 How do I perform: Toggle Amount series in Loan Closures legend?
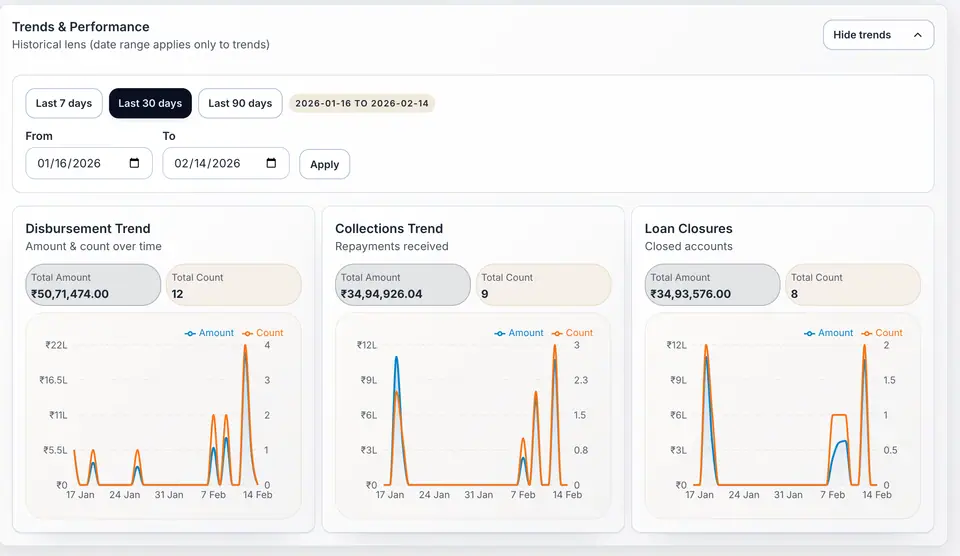(x=829, y=333)
